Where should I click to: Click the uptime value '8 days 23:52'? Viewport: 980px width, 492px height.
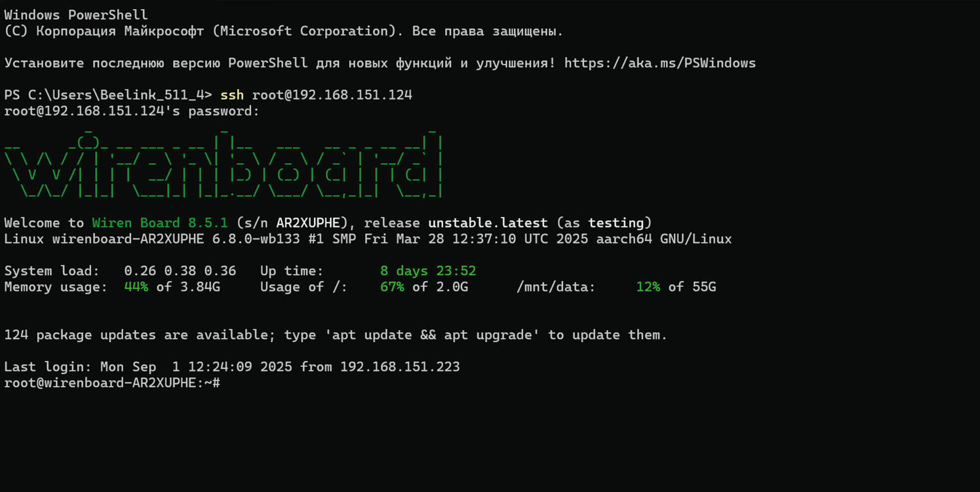[x=428, y=271]
